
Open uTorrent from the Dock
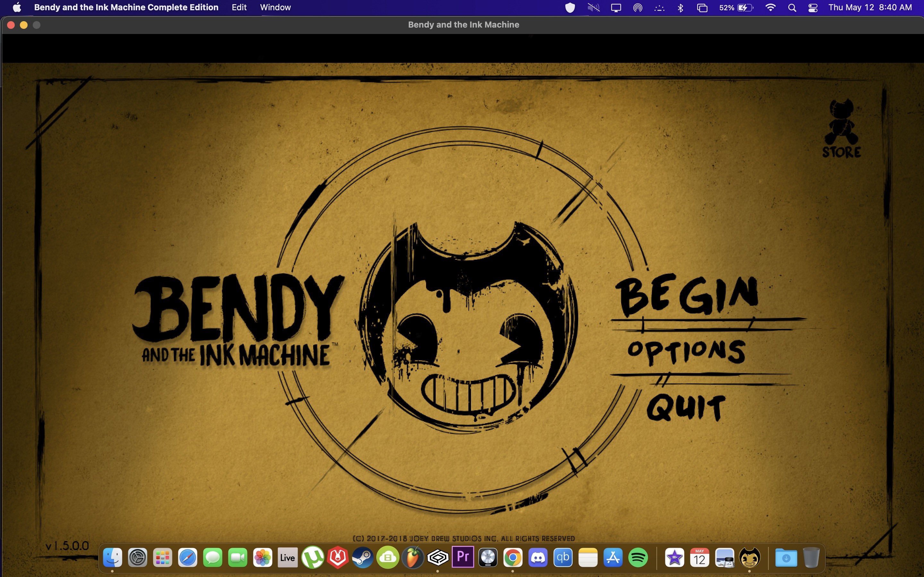(313, 558)
